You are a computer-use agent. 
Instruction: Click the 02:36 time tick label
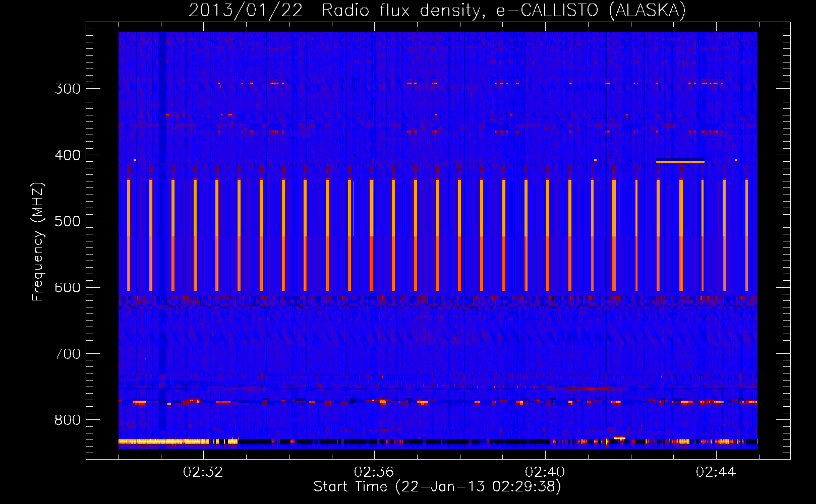pyautogui.click(x=374, y=472)
